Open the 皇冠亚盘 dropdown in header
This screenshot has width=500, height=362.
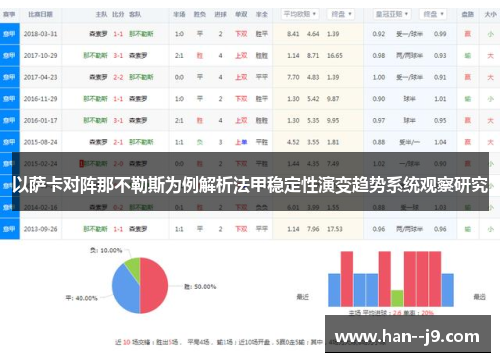(392, 14)
